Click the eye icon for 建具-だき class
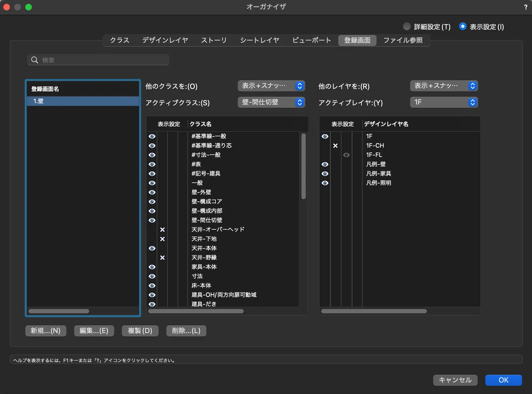Viewport: 532px width, 394px height. (152, 304)
